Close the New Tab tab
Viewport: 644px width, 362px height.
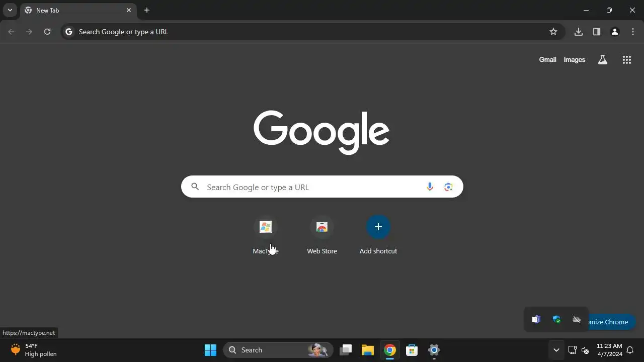[x=129, y=10]
